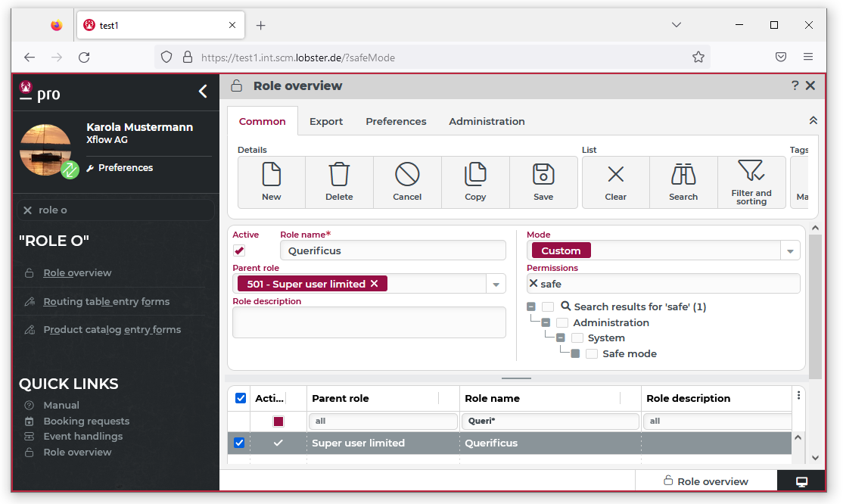
Task: Open the Firefox tab list dropdown
Action: (x=677, y=25)
